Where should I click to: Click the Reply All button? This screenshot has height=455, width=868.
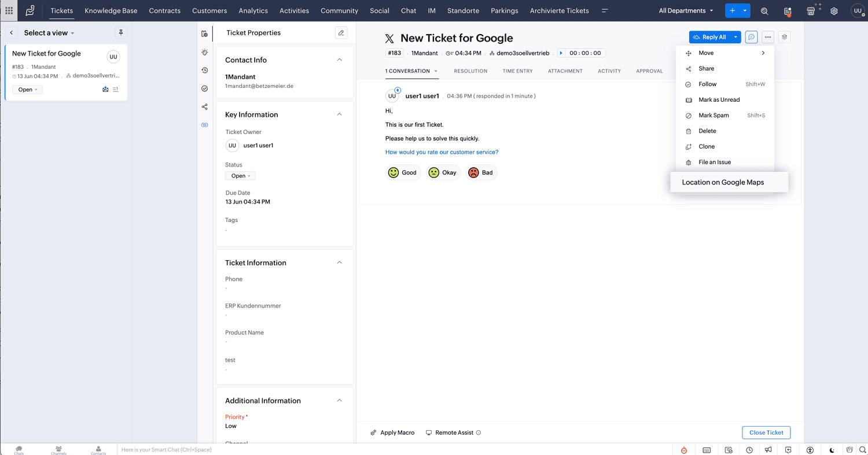point(710,37)
